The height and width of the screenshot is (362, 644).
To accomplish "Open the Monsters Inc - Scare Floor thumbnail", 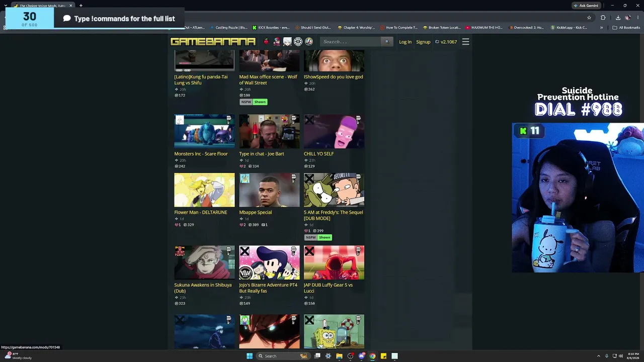I will pos(204,131).
